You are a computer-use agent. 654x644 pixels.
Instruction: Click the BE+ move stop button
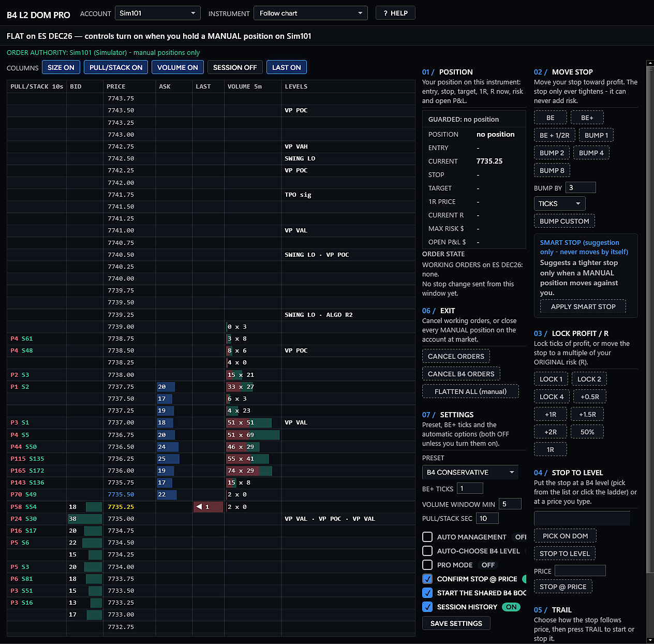point(587,118)
